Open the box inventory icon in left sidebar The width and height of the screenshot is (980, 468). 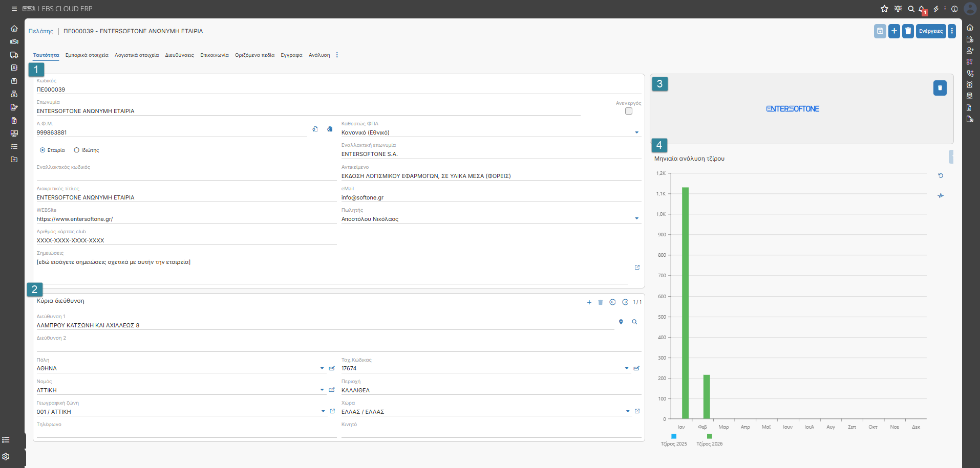14,81
